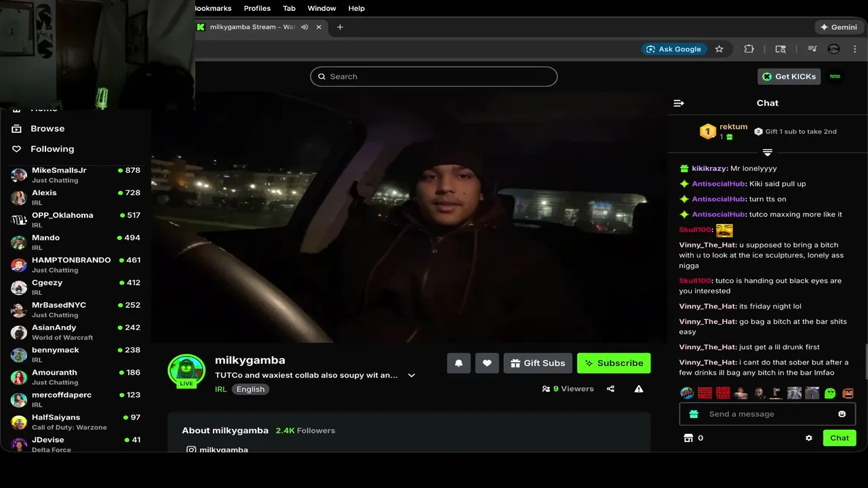Open browser extensions puzzle icon
868x488 pixels.
749,49
